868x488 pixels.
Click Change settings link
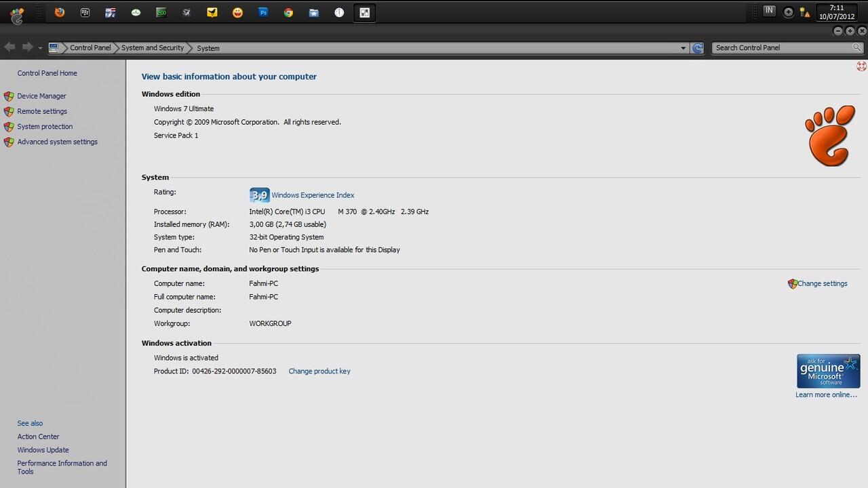coord(823,284)
